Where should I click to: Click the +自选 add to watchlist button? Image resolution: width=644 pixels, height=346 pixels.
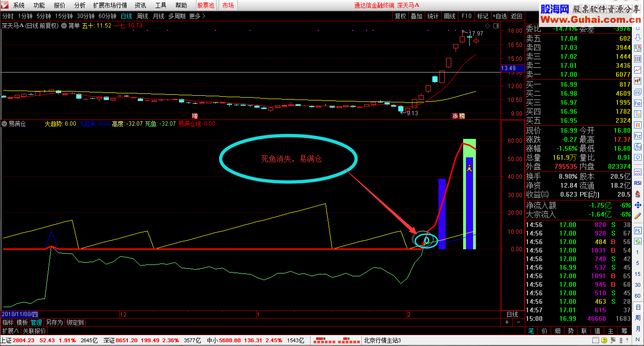point(500,16)
